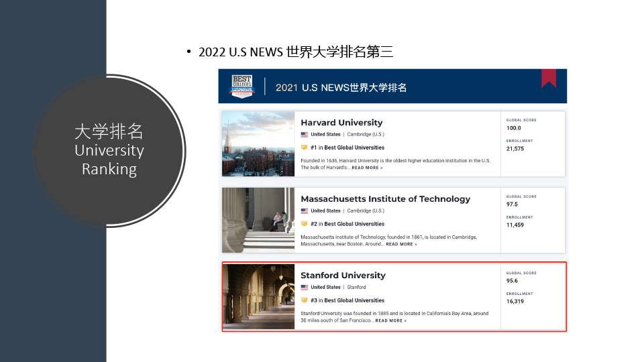Click 'United States' under Stanford University

point(325,287)
